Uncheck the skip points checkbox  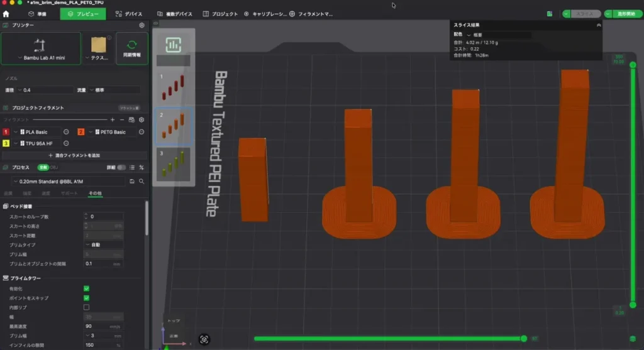[86, 298]
